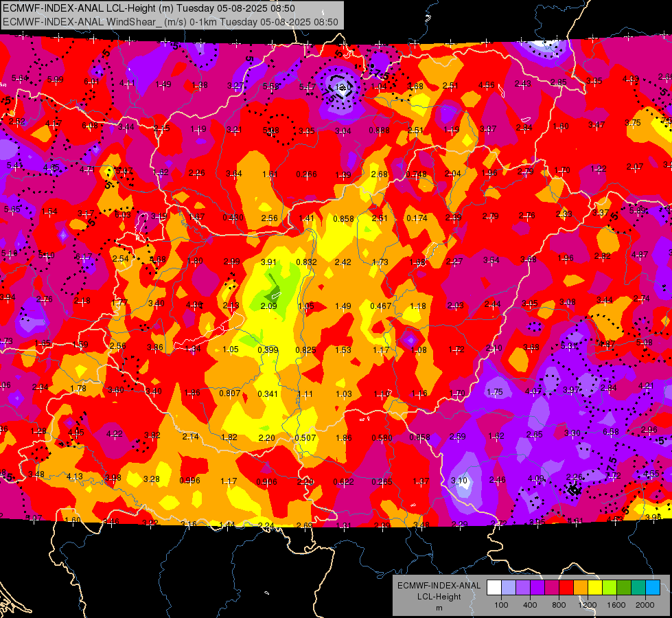This screenshot has height=618, width=672.
Task: Click the grid value 4.22
Action: 115,434
